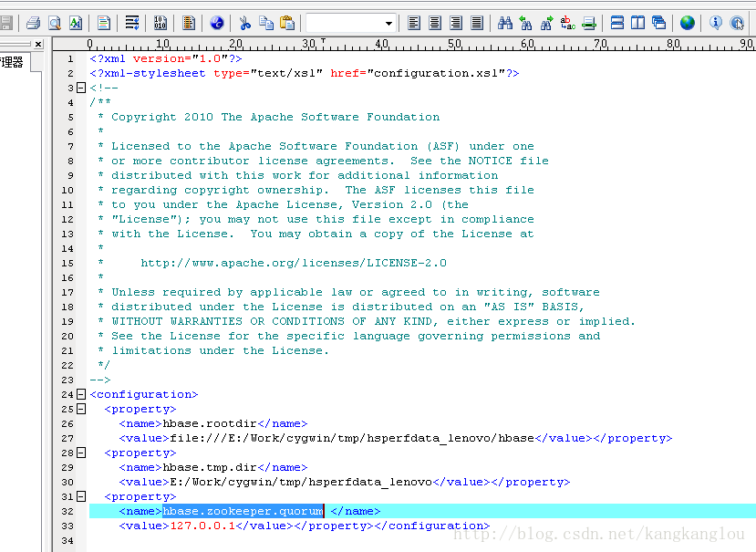
Task: Open Print Preview magnifier icon
Action: pos(55,23)
